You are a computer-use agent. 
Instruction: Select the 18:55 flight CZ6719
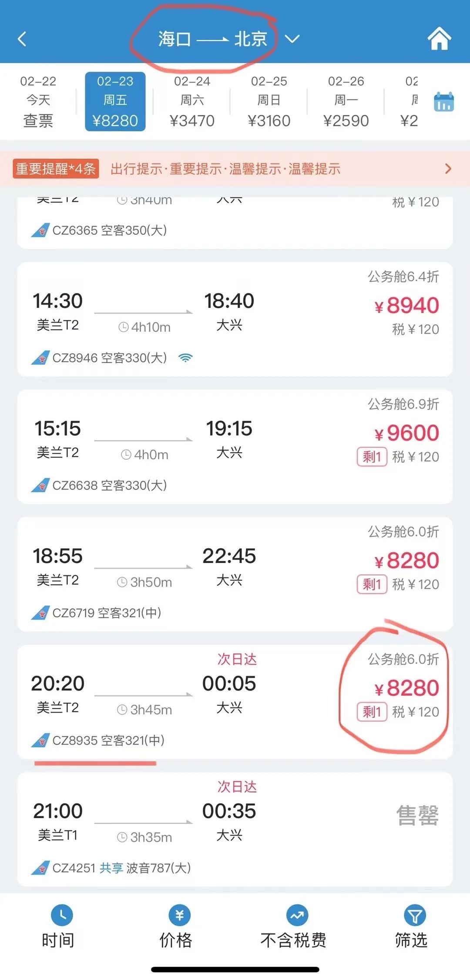click(235, 574)
